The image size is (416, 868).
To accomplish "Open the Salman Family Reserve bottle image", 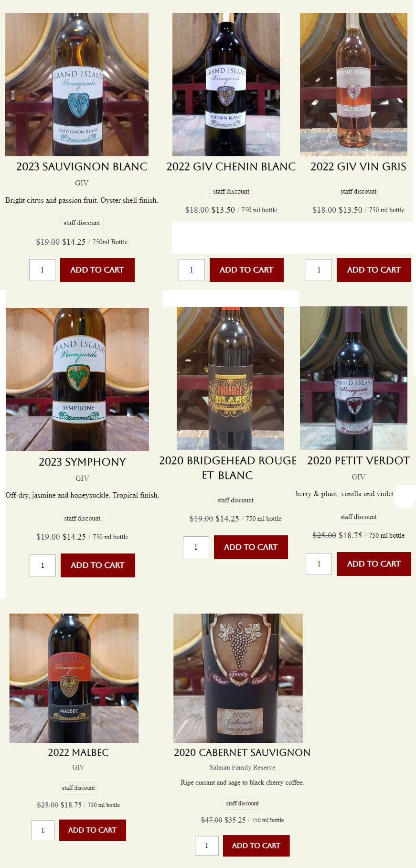I will pyautogui.click(x=238, y=678).
